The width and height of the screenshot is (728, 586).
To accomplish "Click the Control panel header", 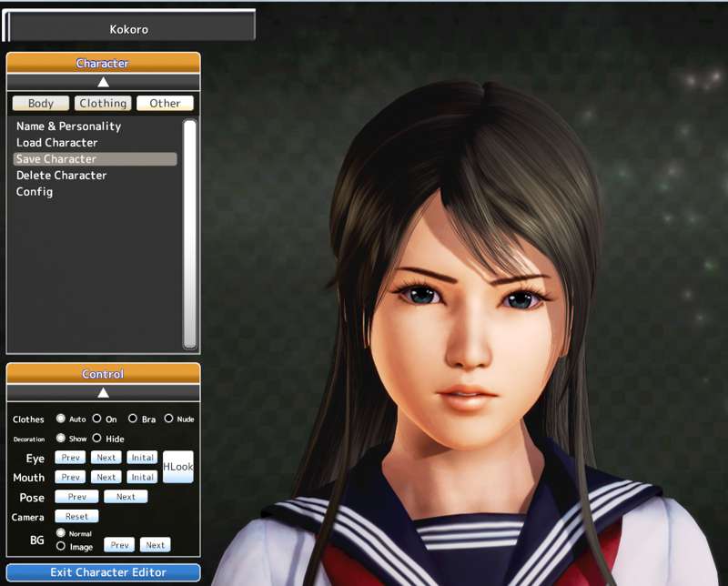I will click(x=104, y=373).
